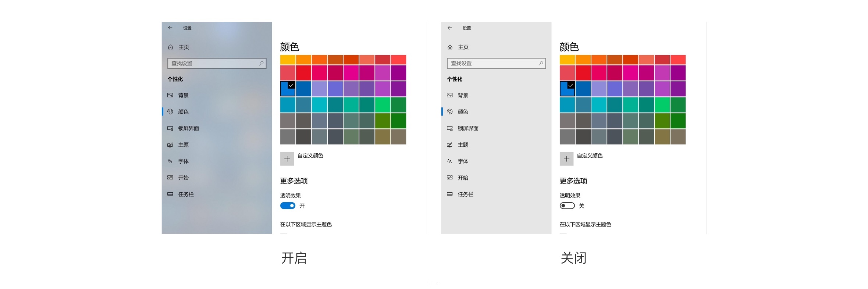Select 颜色 menu label in right window
This screenshot has width=868, height=289.
pyautogui.click(x=463, y=112)
